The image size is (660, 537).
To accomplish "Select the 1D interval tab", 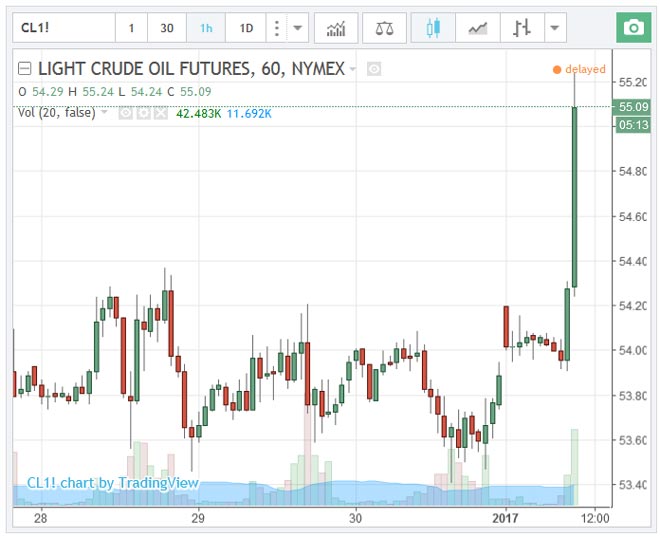I will pos(245,28).
